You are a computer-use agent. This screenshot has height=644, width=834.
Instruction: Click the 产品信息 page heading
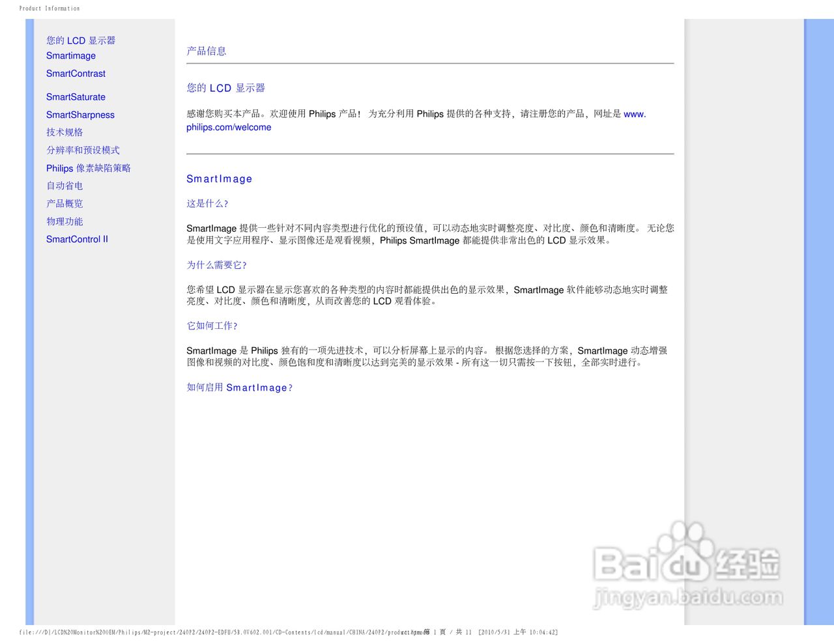207,51
